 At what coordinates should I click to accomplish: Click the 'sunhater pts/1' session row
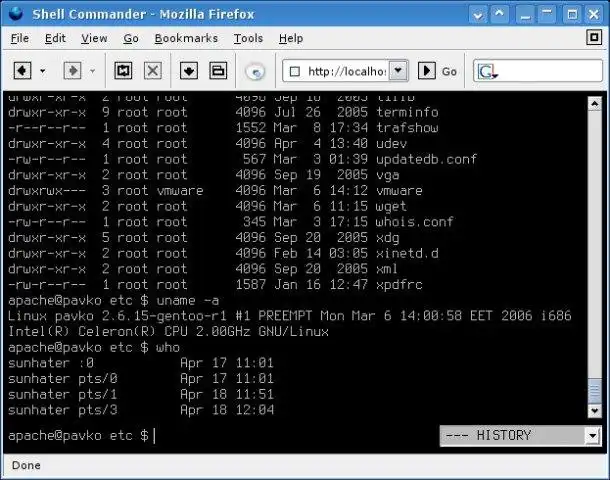point(141,394)
